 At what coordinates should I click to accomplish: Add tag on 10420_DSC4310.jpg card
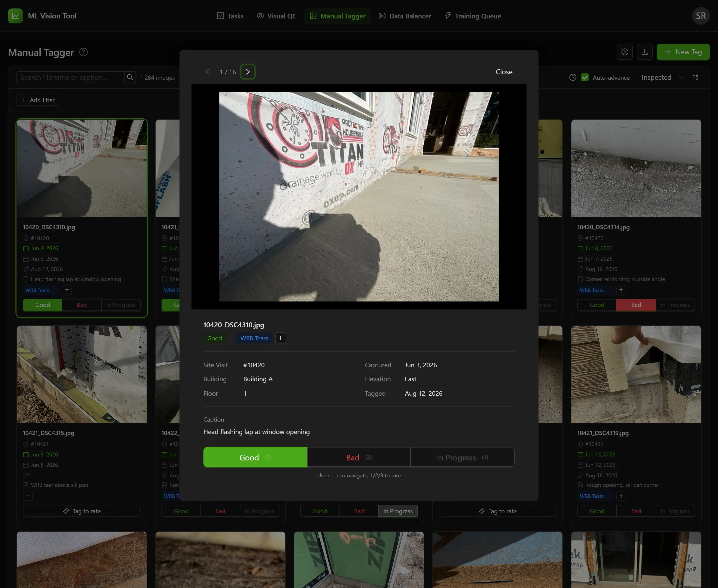pyautogui.click(x=67, y=290)
